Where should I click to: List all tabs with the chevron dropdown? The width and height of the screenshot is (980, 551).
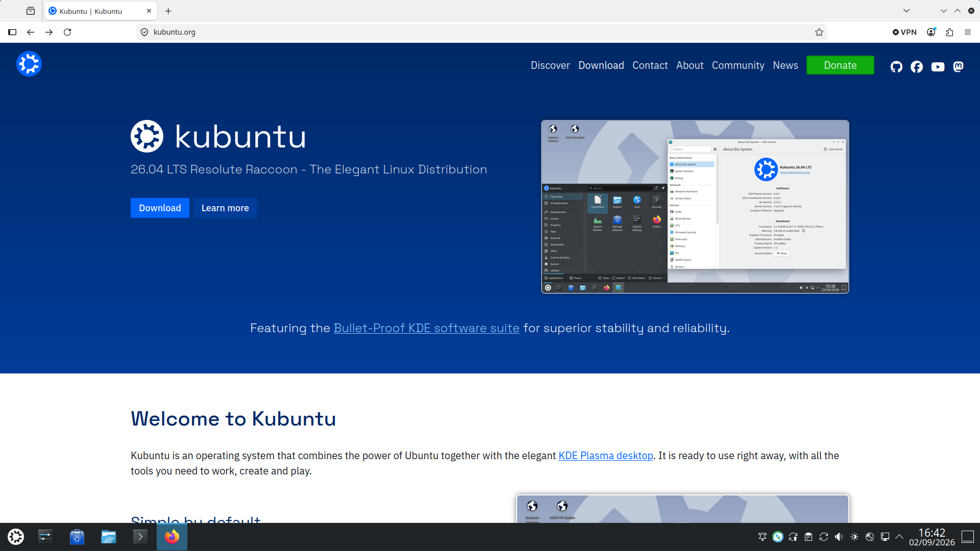[906, 11]
